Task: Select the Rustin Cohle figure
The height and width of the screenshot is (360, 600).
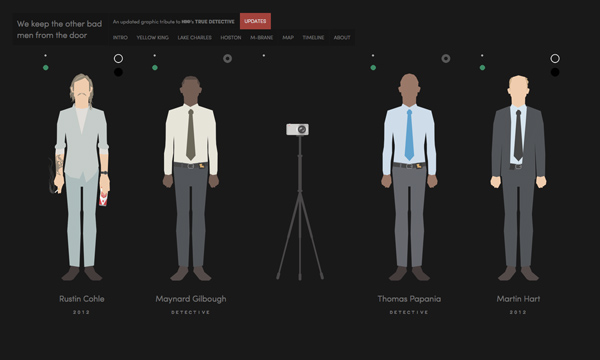Action: [82, 177]
